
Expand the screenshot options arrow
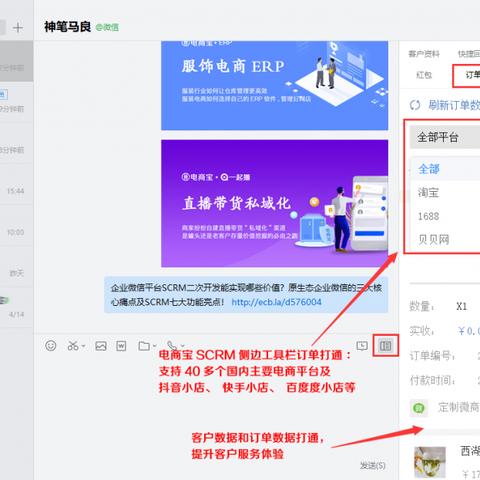point(83,346)
